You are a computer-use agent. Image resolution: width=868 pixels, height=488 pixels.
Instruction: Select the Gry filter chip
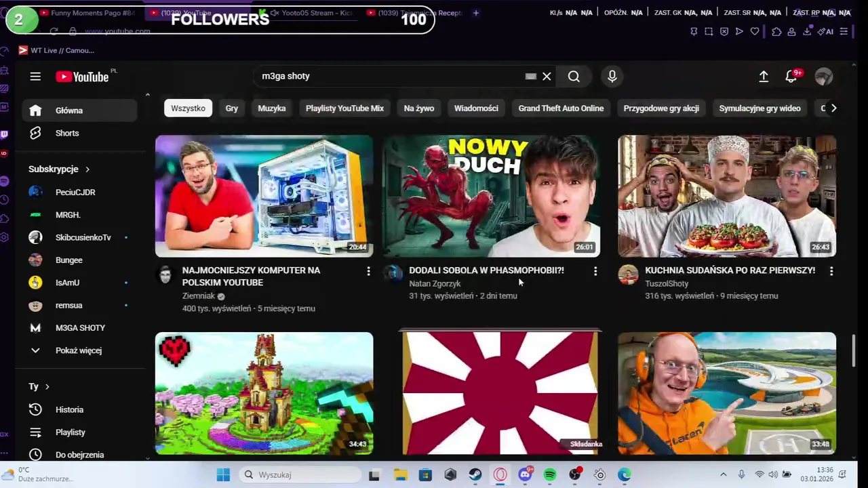pyautogui.click(x=232, y=108)
